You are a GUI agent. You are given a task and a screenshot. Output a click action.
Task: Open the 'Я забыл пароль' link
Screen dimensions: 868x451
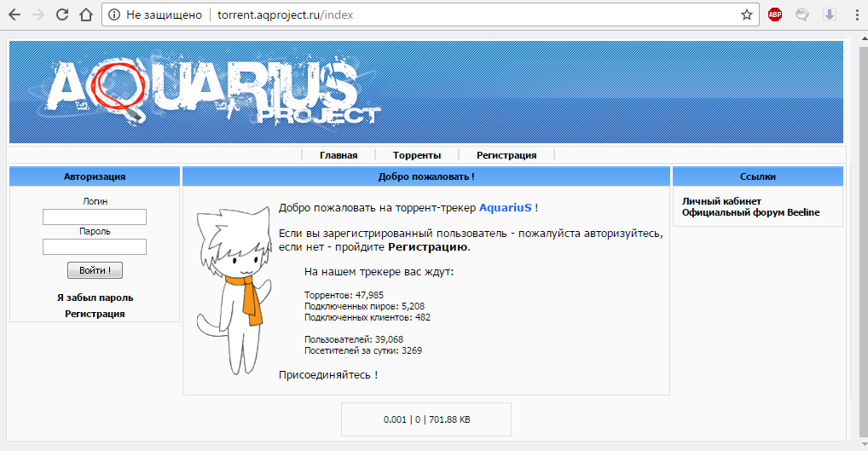[95, 298]
